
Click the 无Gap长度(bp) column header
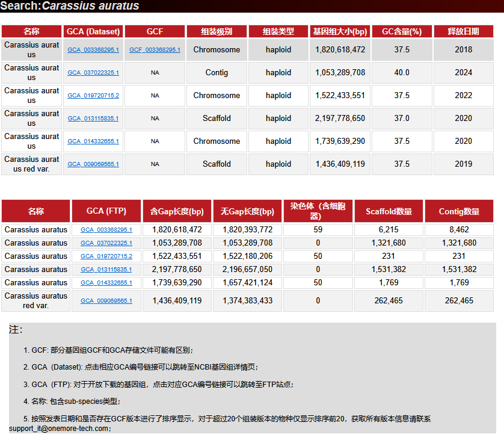(x=248, y=211)
